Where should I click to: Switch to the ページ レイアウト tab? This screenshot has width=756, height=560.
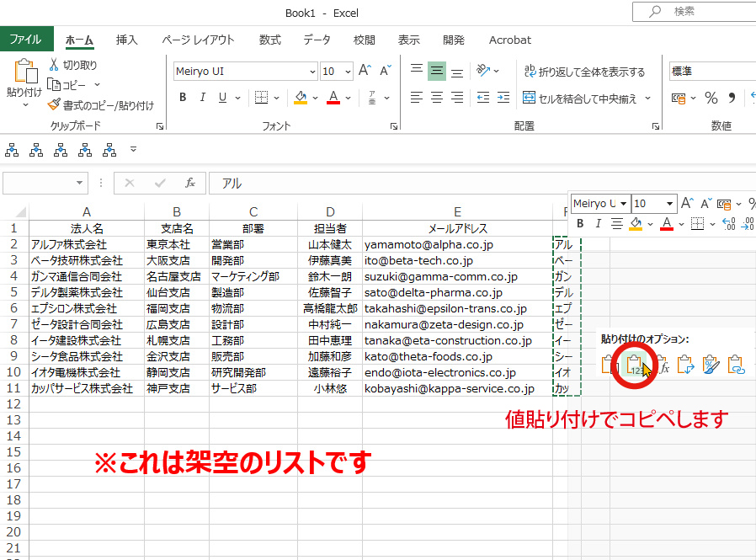click(198, 40)
